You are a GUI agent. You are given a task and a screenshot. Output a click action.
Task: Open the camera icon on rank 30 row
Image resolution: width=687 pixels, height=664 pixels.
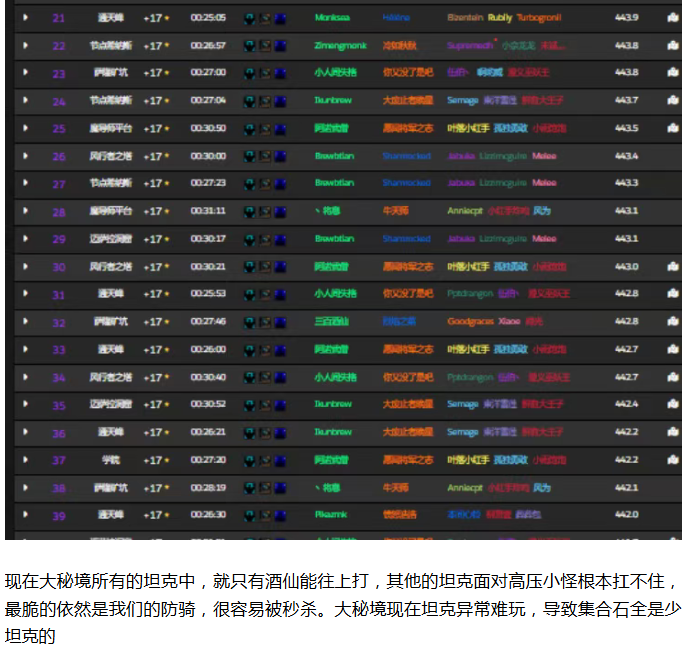click(x=672, y=266)
